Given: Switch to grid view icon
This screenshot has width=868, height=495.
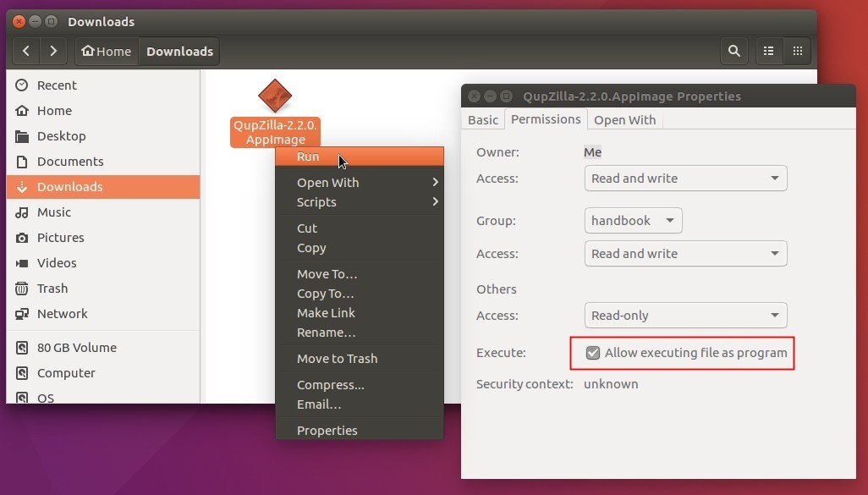Looking at the screenshot, I should pyautogui.click(x=797, y=51).
